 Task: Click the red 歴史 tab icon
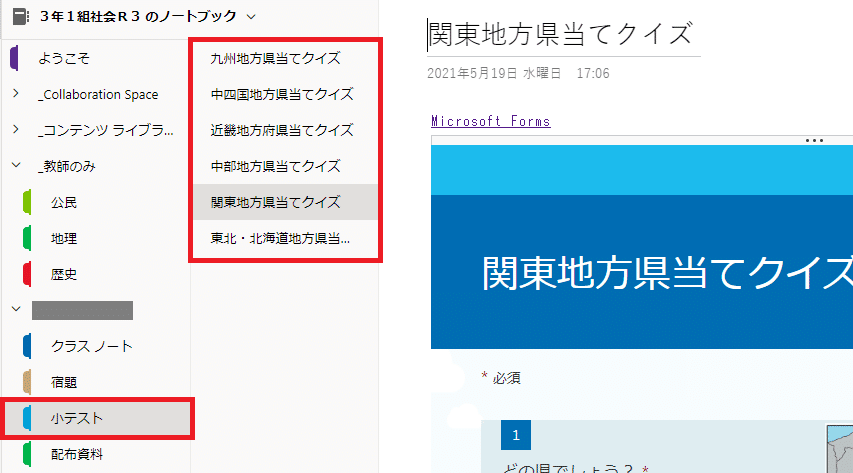point(27,274)
